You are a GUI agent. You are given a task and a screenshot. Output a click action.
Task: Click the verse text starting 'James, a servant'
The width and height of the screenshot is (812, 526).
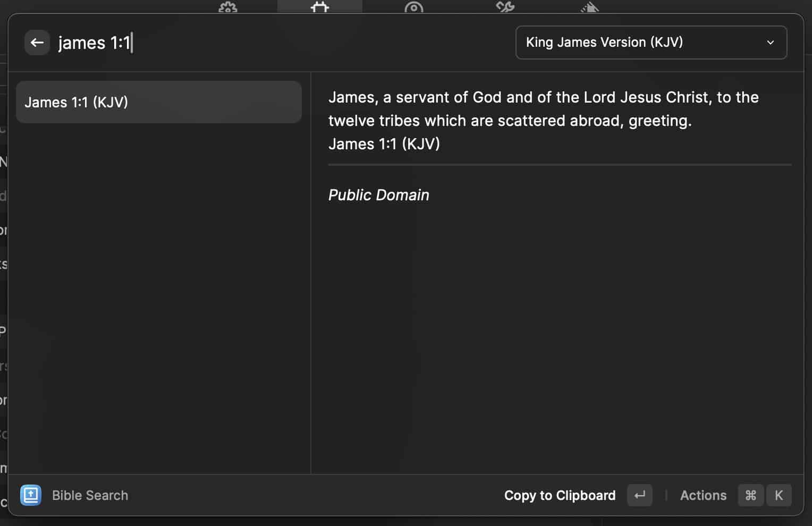pyautogui.click(x=543, y=109)
